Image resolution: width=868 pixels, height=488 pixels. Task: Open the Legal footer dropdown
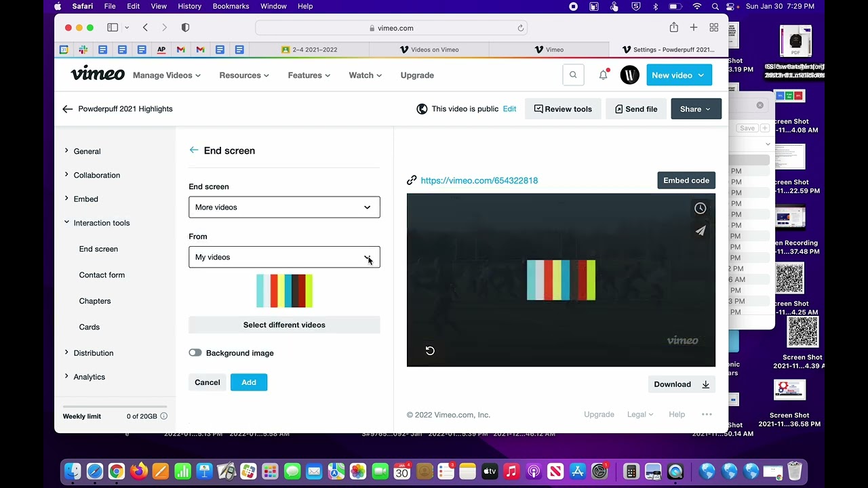pos(640,414)
